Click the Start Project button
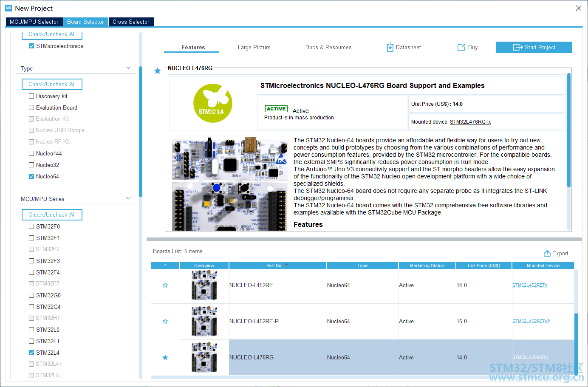Screen dimensions: 588x387 (x=534, y=47)
